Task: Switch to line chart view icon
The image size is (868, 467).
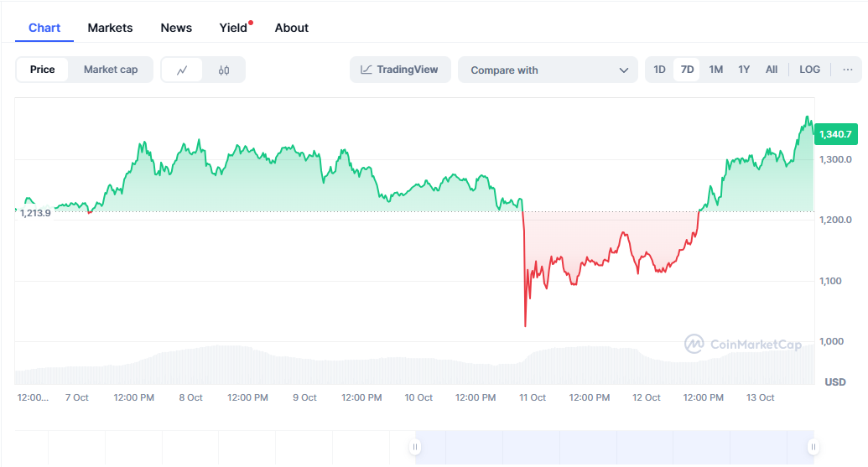Action: pos(182,70)
